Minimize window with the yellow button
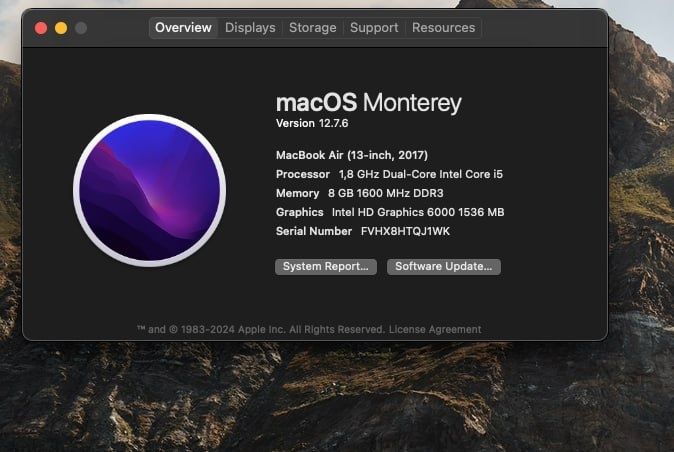Screen dimensions: 674x452 tap(61, 28)
